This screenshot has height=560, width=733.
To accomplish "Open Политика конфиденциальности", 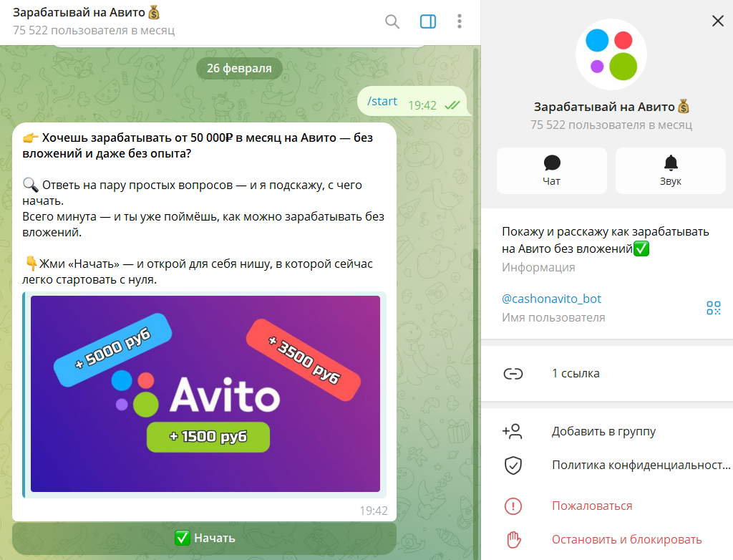I will 640,465.
